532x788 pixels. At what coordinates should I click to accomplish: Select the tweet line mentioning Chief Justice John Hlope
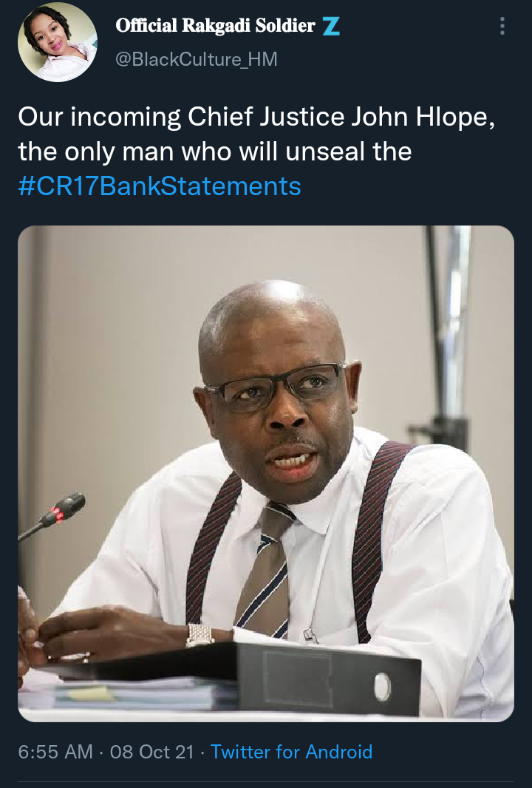point(256,118)
